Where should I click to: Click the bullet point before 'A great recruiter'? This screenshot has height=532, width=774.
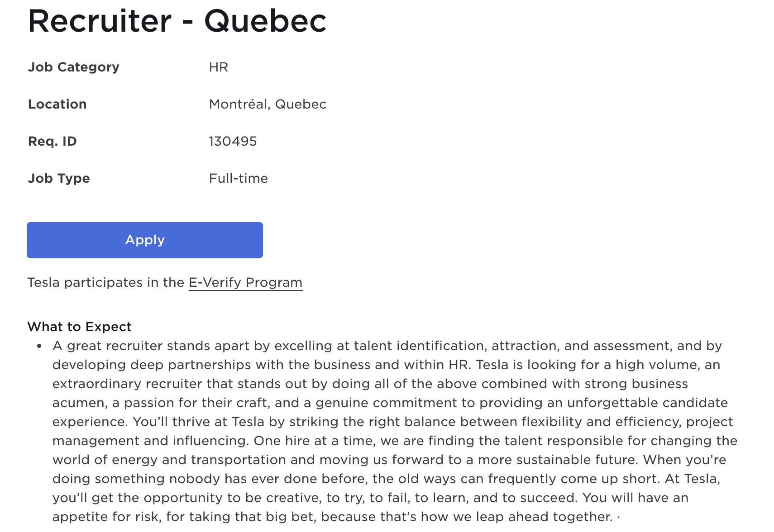(x=39, y=346)
